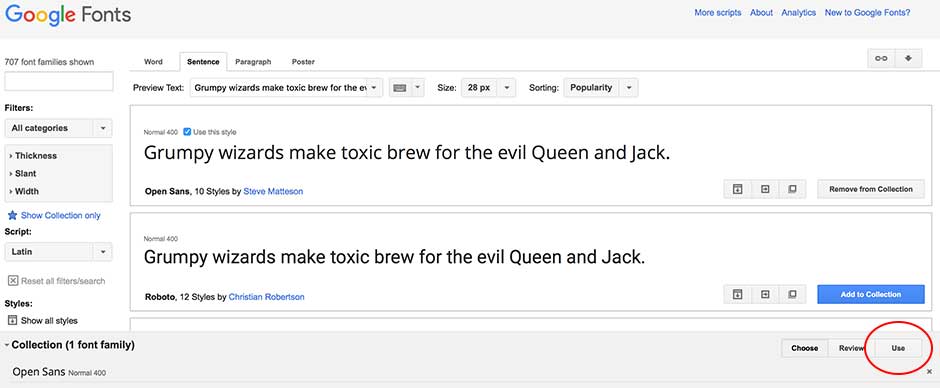Open the Sorting Popularity dropdown

tap(601, 88)
